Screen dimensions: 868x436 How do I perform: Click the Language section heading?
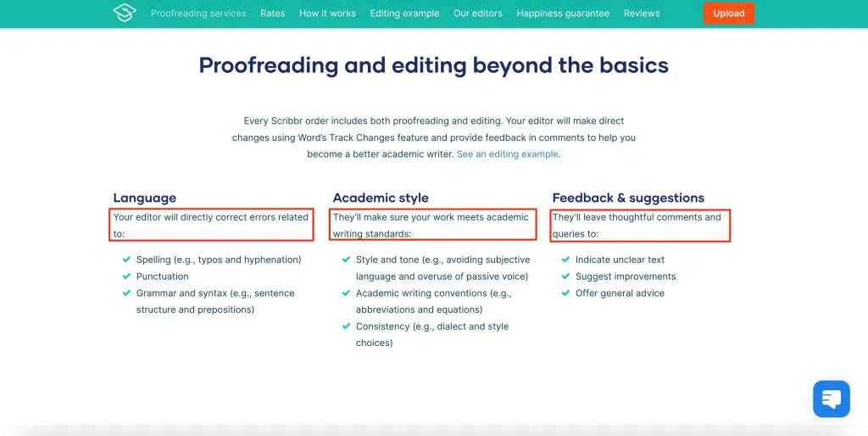point(145,198)
